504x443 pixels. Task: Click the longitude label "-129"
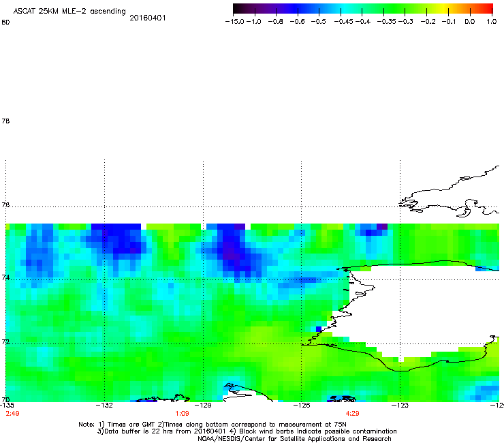pos(203,406)
